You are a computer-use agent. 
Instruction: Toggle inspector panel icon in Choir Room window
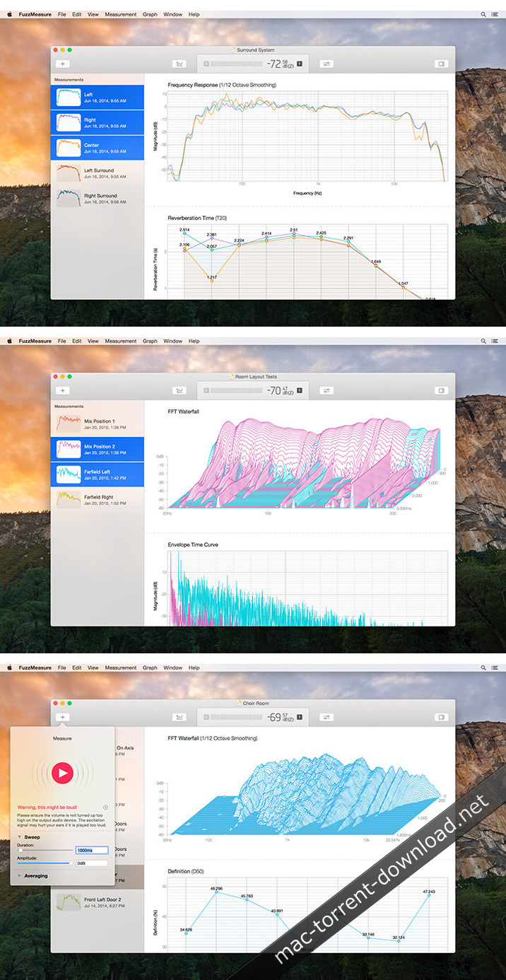442,717
